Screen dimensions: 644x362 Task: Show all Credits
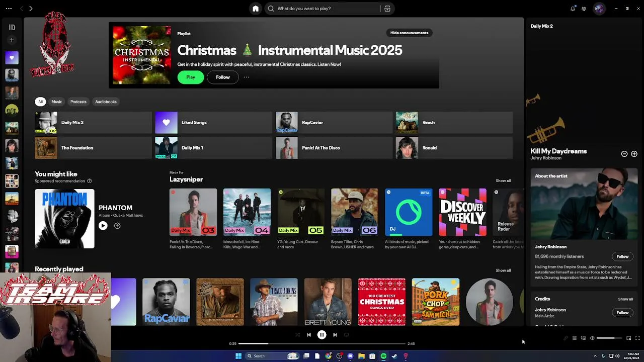pyautogui.click(x=625, y=299)
